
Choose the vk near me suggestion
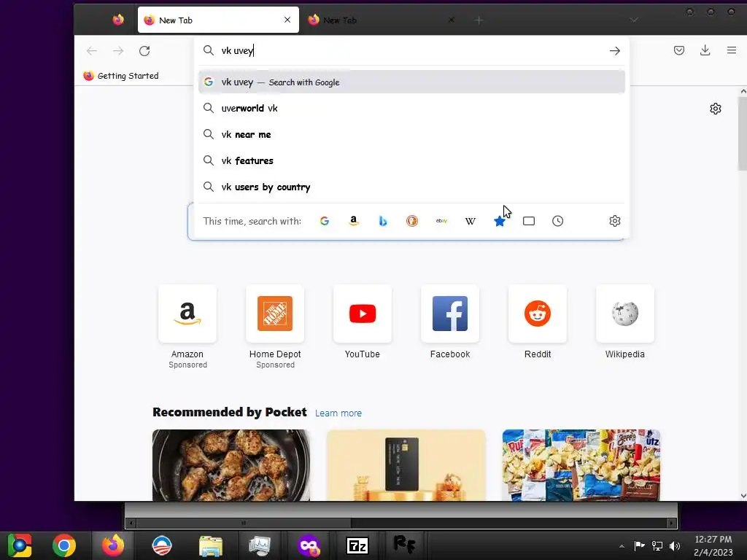pos(411,134)
